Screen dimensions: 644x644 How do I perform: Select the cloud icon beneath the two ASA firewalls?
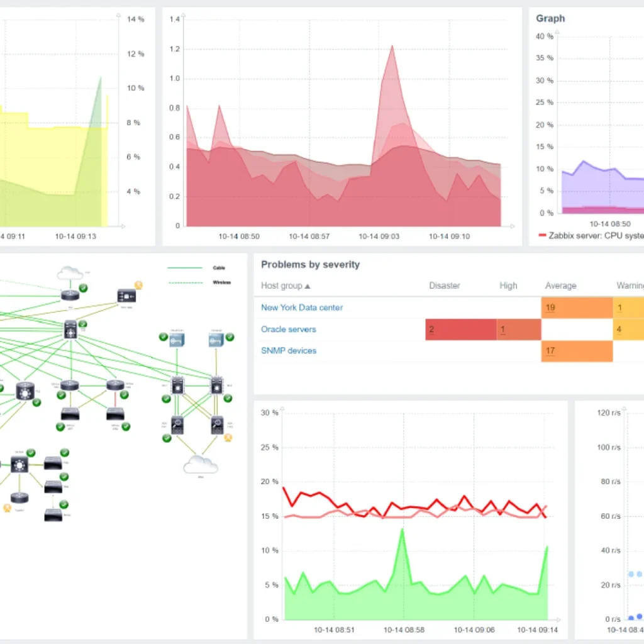pos(201,465)
